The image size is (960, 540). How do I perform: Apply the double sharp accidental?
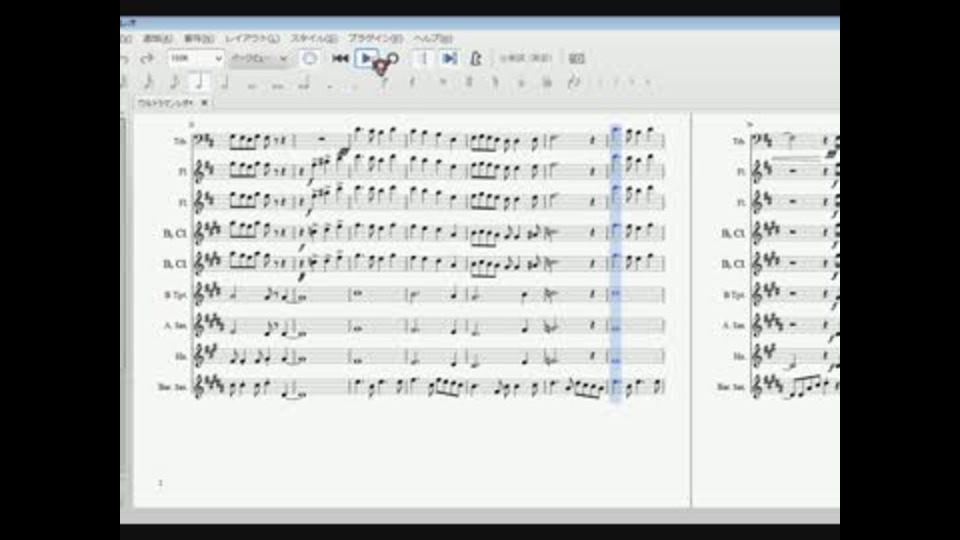point(443,82)
